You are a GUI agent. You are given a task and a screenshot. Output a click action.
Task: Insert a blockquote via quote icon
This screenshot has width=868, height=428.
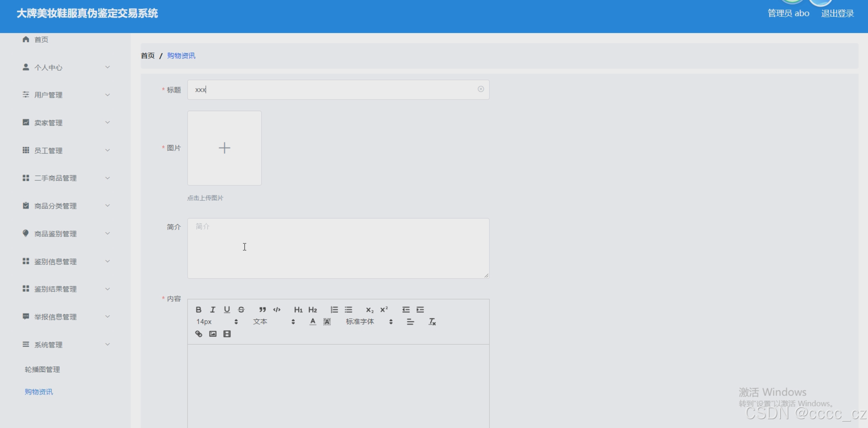coord(262,310)
